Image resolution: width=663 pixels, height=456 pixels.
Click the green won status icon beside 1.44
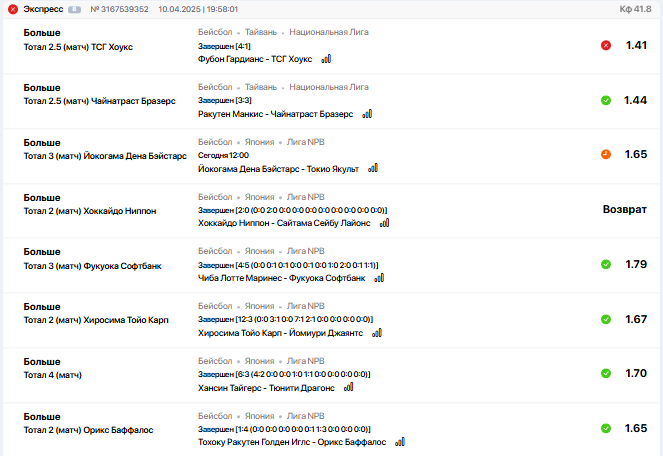pos(606,100)
